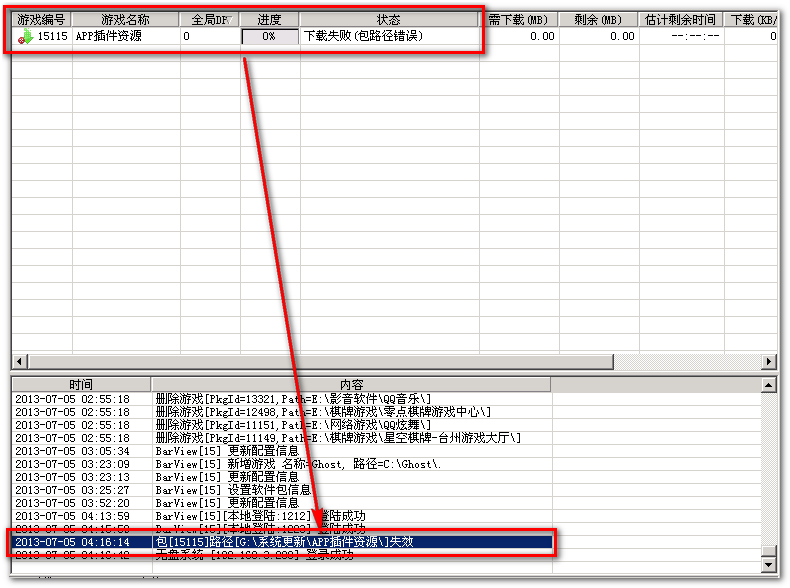Click the horizontal scrollbar right arrow
Screen dimensions: 790x588
(769, 361)
